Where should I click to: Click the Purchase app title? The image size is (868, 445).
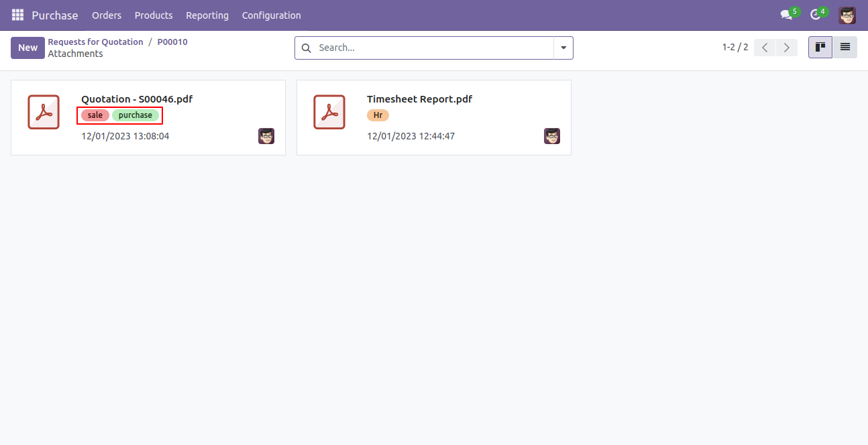(x=55, y=15)
